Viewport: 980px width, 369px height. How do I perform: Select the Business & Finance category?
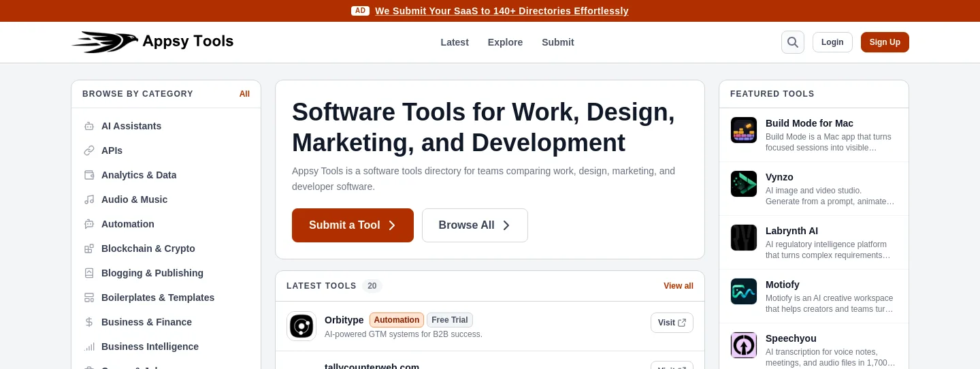[146, 322]
